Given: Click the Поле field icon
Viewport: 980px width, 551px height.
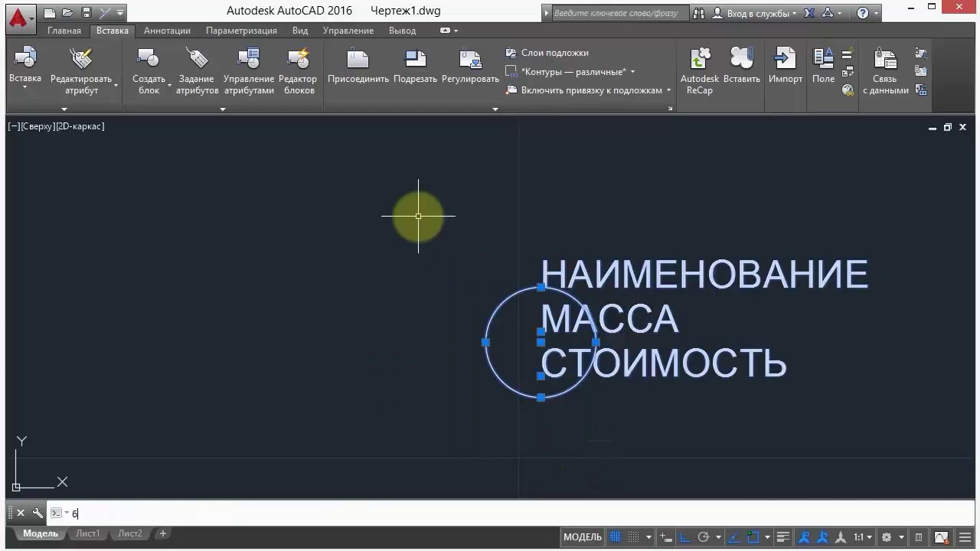Looking at the screenshot, I should click(x=824, y=59).
